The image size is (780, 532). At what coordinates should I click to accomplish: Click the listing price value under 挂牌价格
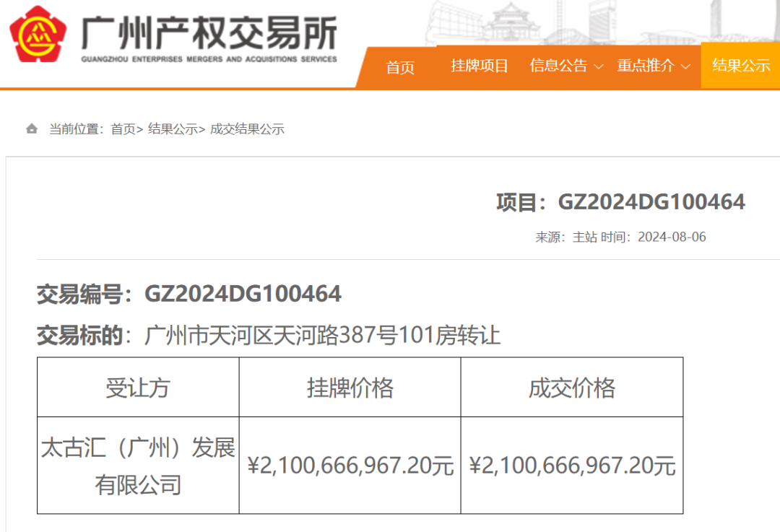pyautogui.click(x=350, y=466)
